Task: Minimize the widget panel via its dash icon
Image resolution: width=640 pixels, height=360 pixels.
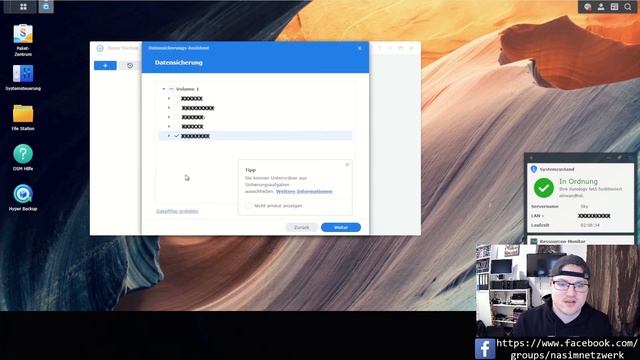Action: [608, 157]
